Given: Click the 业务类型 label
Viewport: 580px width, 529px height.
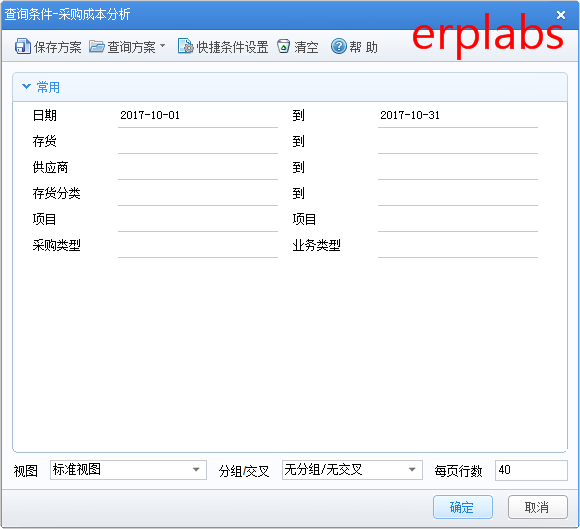Looking at the screenshot, I should point(316,245).
